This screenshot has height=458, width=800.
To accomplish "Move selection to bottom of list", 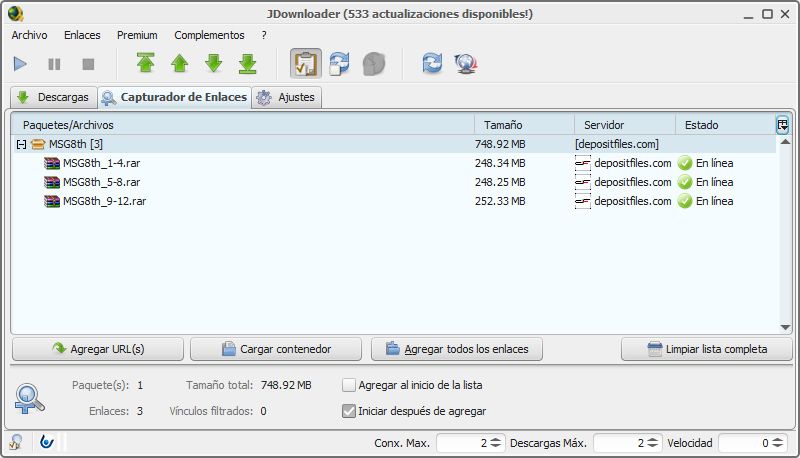I will pos(247,64).
